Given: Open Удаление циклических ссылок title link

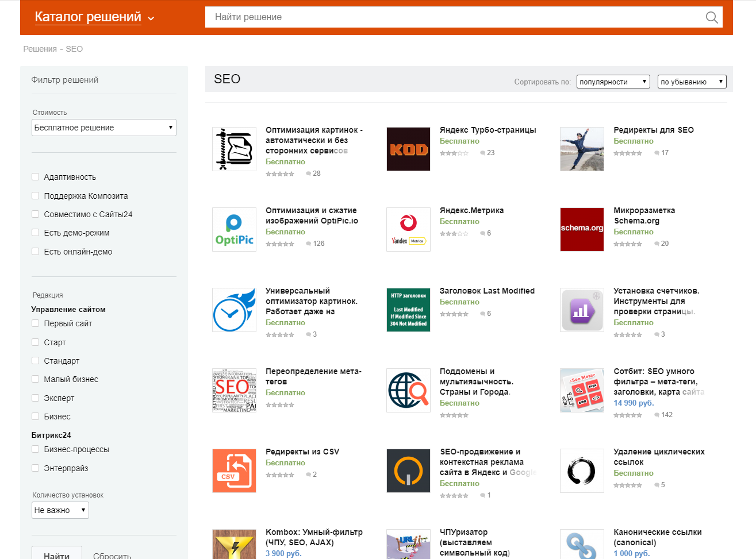Looking at the screenshot, I should 659,457.
